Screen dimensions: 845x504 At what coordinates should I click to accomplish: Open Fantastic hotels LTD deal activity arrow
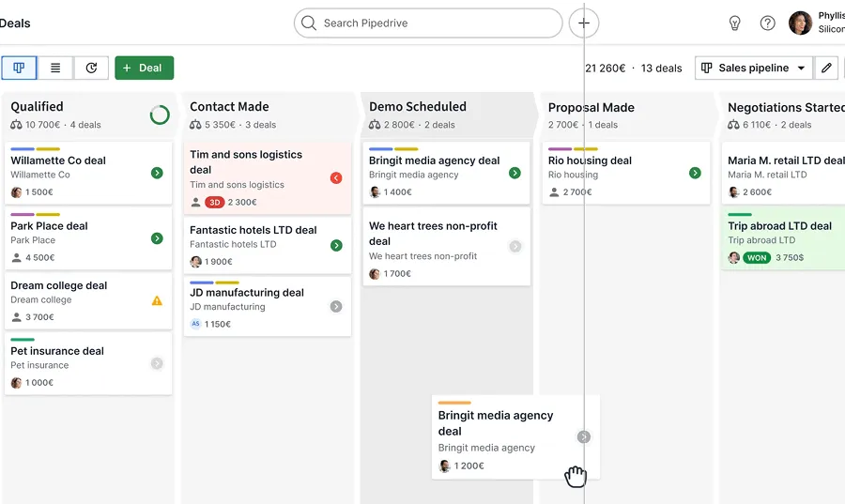click(x=336, y=246)
